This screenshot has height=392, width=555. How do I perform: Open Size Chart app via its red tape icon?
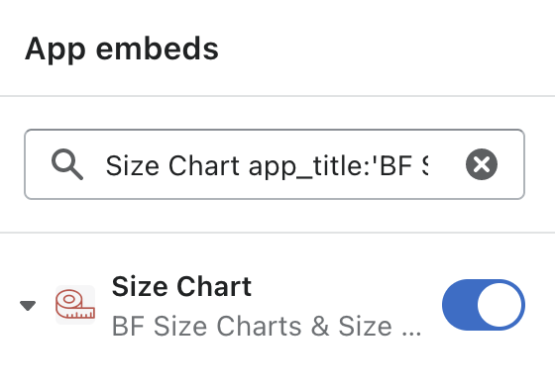75,305
